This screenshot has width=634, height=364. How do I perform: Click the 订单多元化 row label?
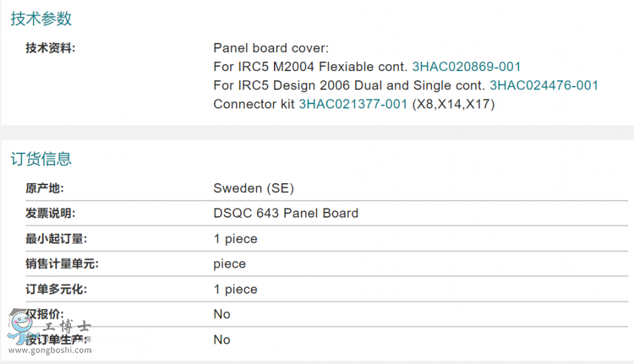[x=56, y=289]
